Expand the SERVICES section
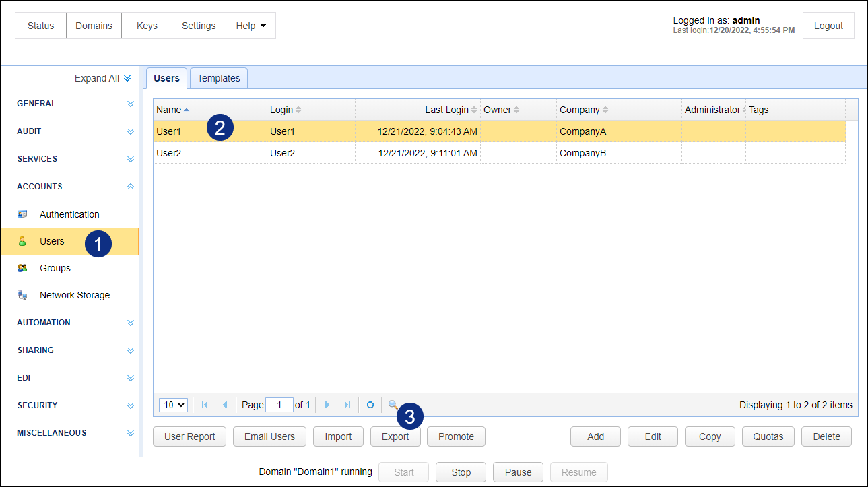 (131, 159)
